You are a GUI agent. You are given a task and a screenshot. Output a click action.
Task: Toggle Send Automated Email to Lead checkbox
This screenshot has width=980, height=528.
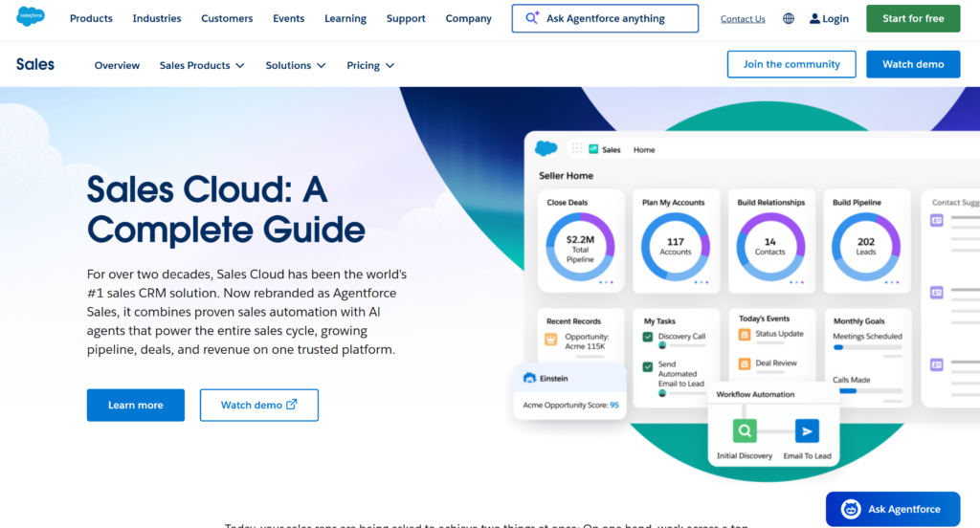[x=648, y=366]
